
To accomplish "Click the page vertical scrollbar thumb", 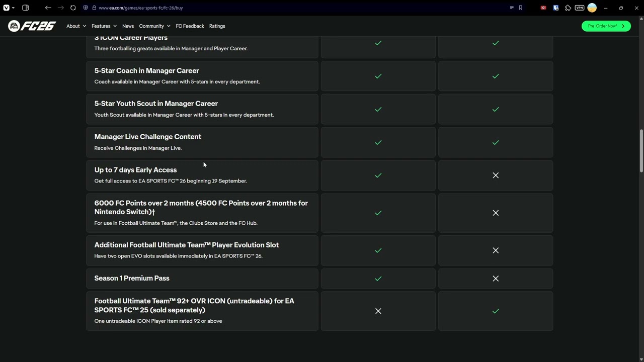I will coord(641,151).
